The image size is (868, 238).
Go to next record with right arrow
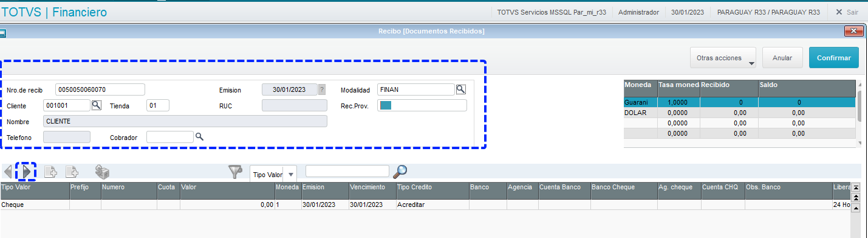[26, 172]
